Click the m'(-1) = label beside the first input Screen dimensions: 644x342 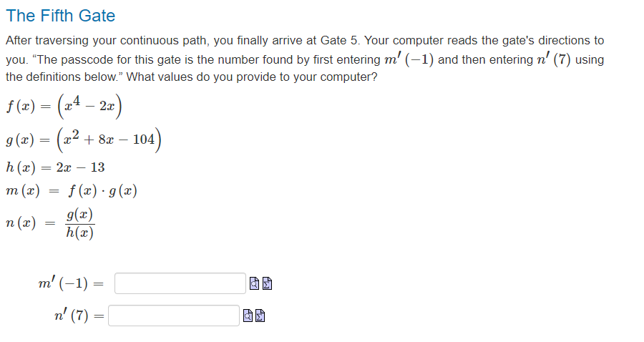click(71, 283)
